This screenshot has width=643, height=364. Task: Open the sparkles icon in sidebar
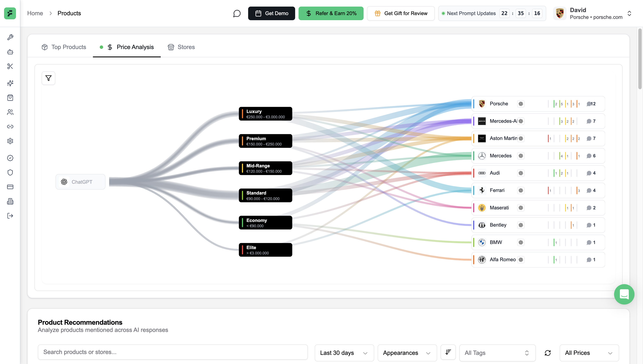coord(10,83)
